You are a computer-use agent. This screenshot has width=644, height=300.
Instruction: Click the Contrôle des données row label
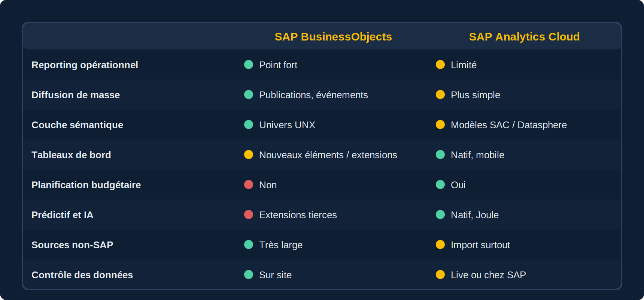[82, 275]
